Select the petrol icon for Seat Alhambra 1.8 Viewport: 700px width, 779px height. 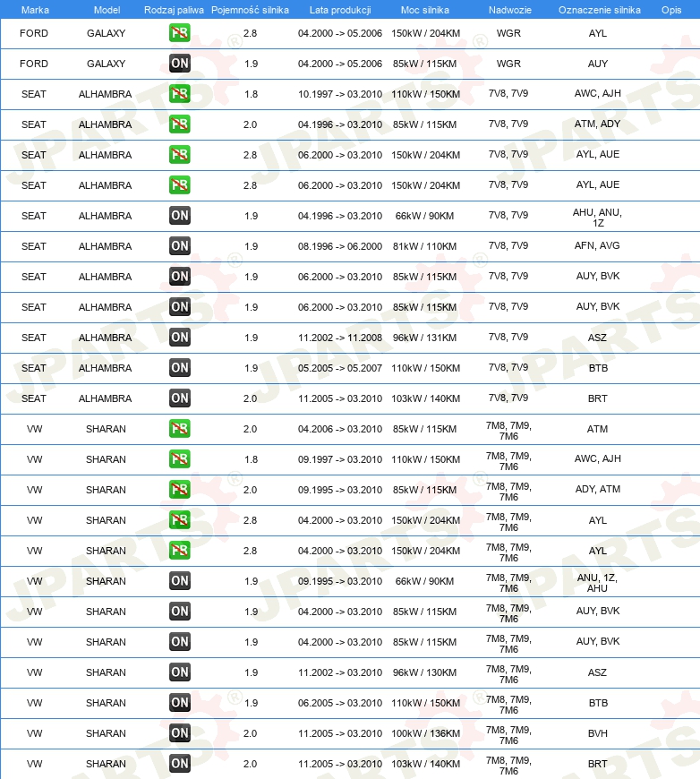click(x=179, y=94)
